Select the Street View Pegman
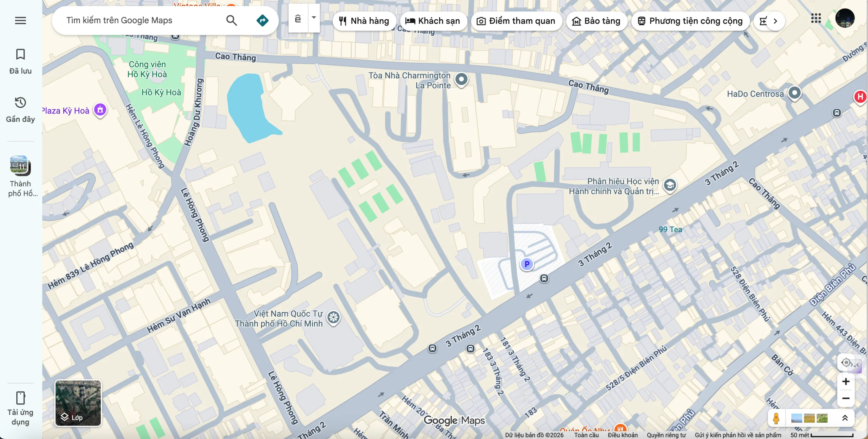Viewport: 868px width, 439px height. 776,418
